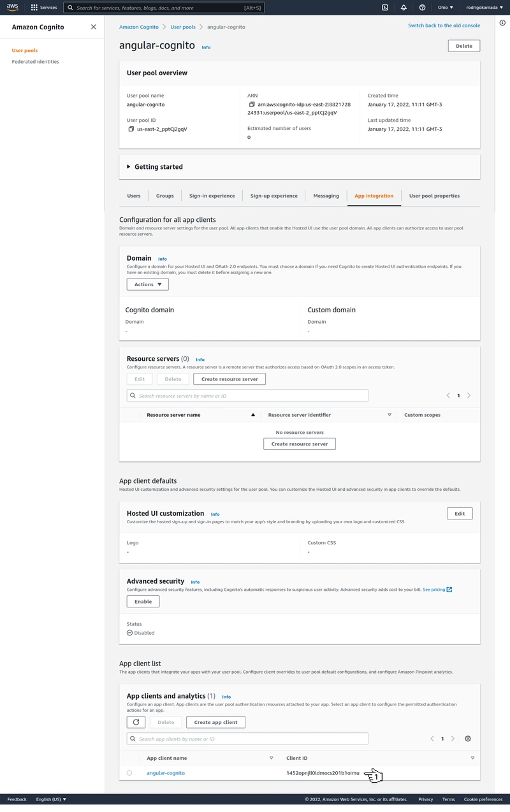Image resolution: width=510 pixels, height=812 pixels.
Task: Delete the angular-cognito user pool
Action: 464,46
